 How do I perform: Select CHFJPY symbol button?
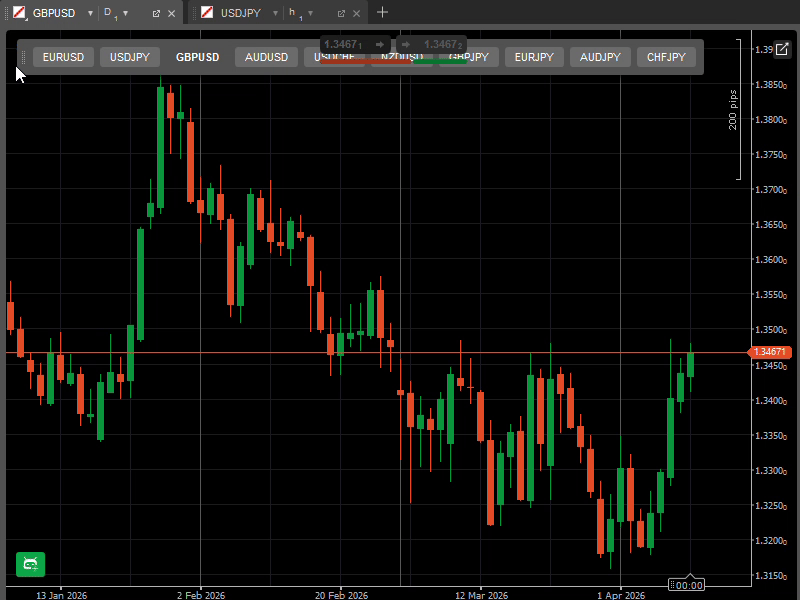[666, 57]
